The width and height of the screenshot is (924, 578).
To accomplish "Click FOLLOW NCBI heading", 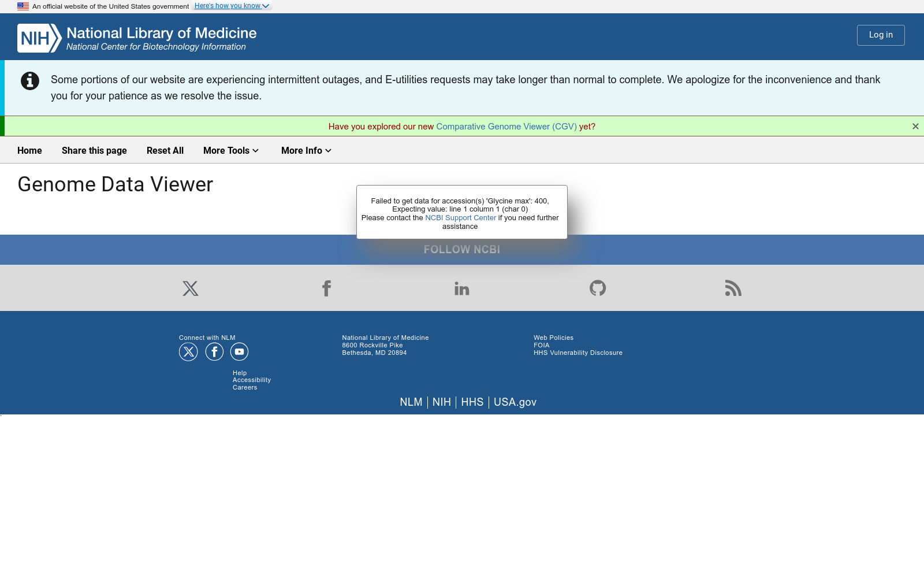I will pos(462,250).
